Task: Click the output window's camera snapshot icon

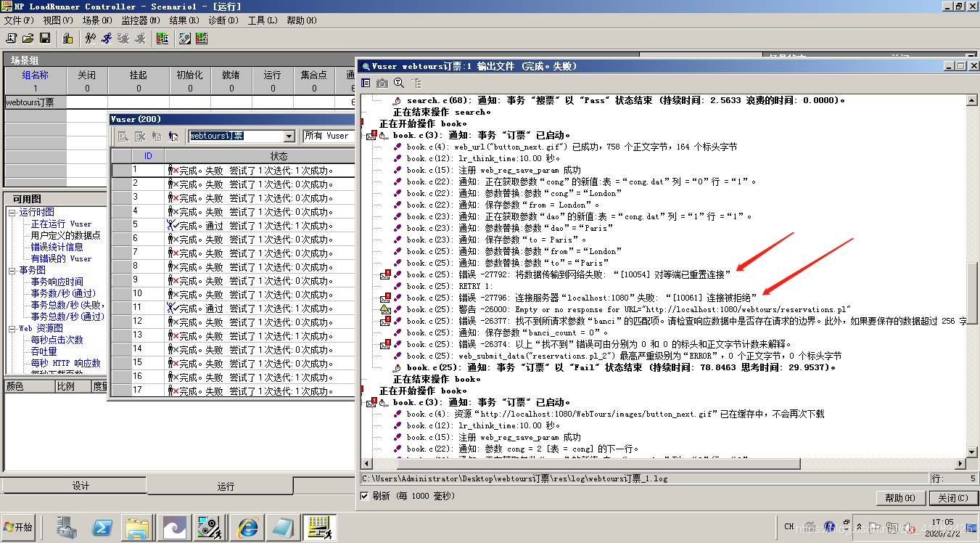Action: (382, 83)
